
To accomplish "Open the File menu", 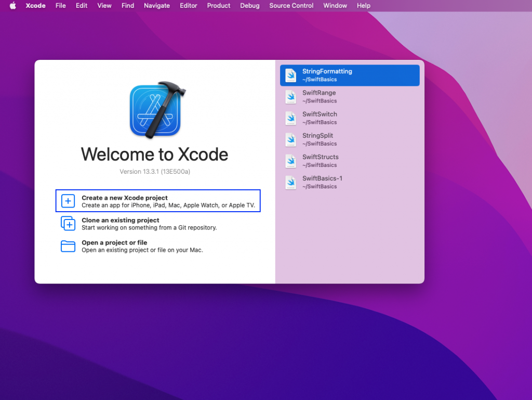I will click(61, 6).
